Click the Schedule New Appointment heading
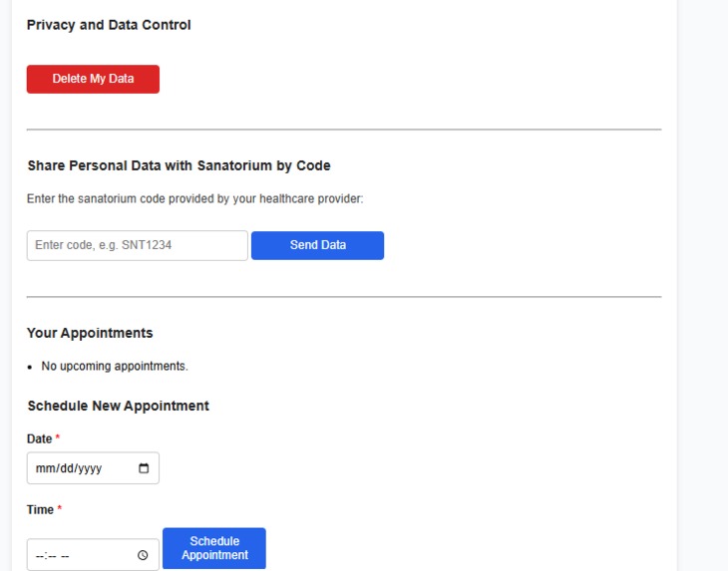 pyautogui.click(x=118, y=406)
